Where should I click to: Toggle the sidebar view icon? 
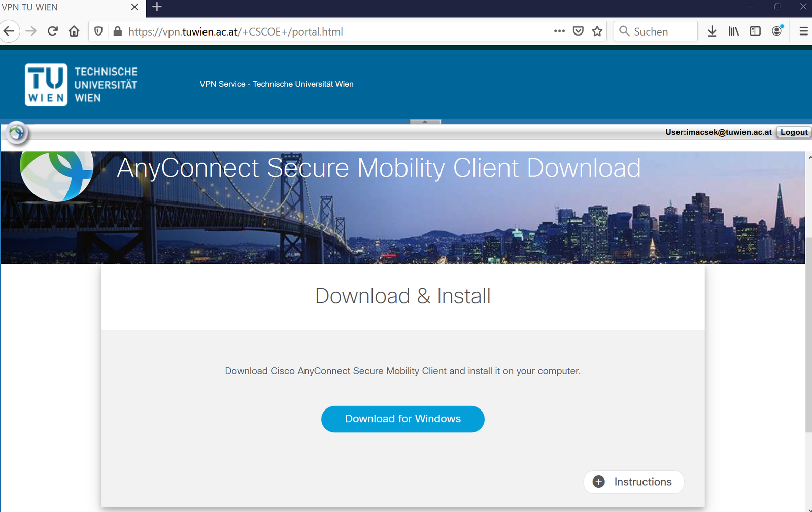[755, 31]
